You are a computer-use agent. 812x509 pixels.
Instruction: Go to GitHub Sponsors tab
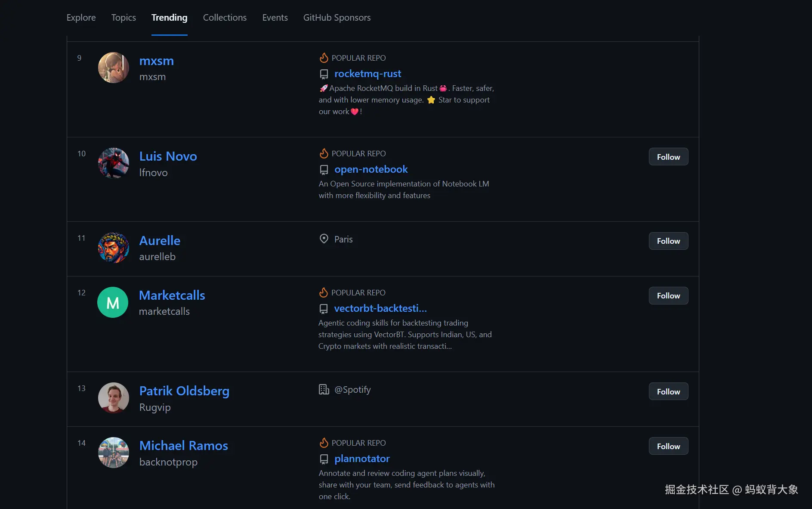[x=337, y=18]
